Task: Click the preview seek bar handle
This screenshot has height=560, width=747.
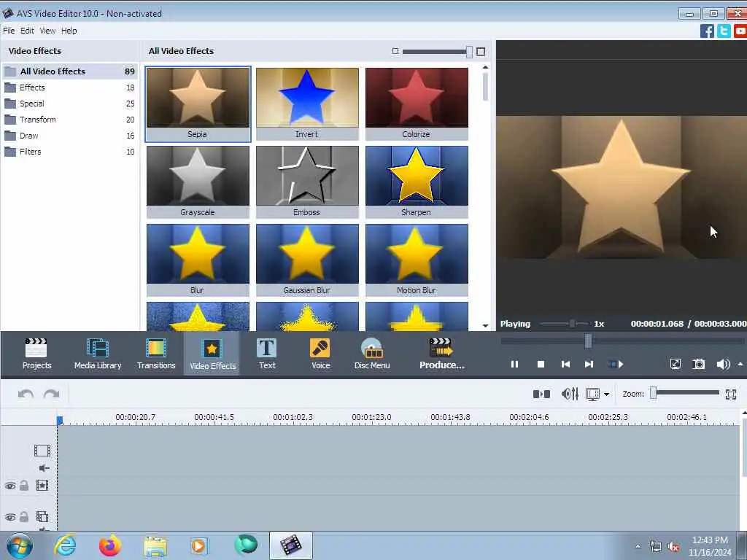Action: pos(589,341)
